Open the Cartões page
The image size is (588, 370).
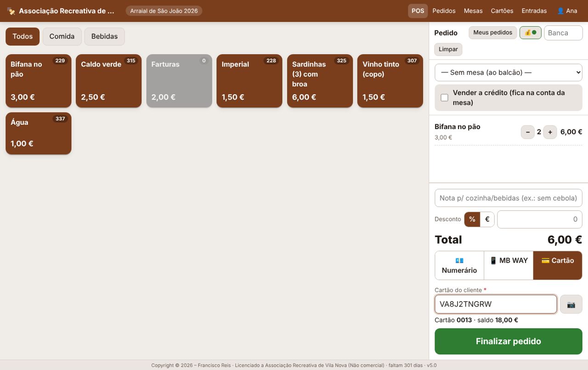(502, 11)
